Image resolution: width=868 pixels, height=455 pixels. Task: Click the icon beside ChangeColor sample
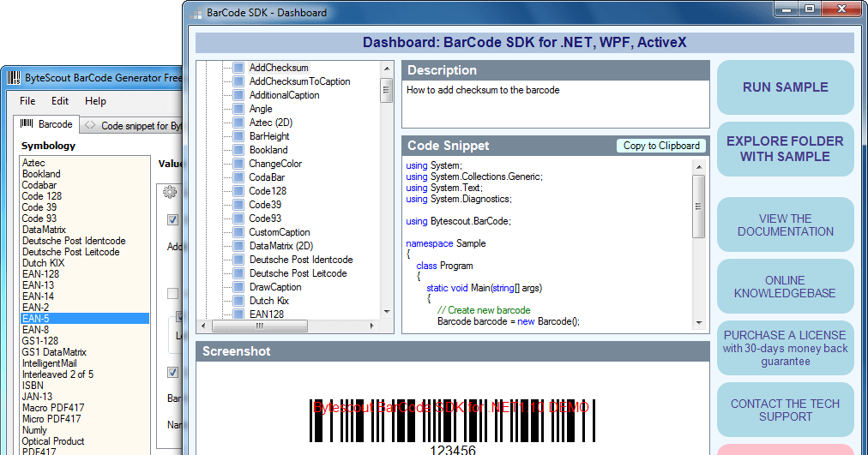tap(238, 164)
